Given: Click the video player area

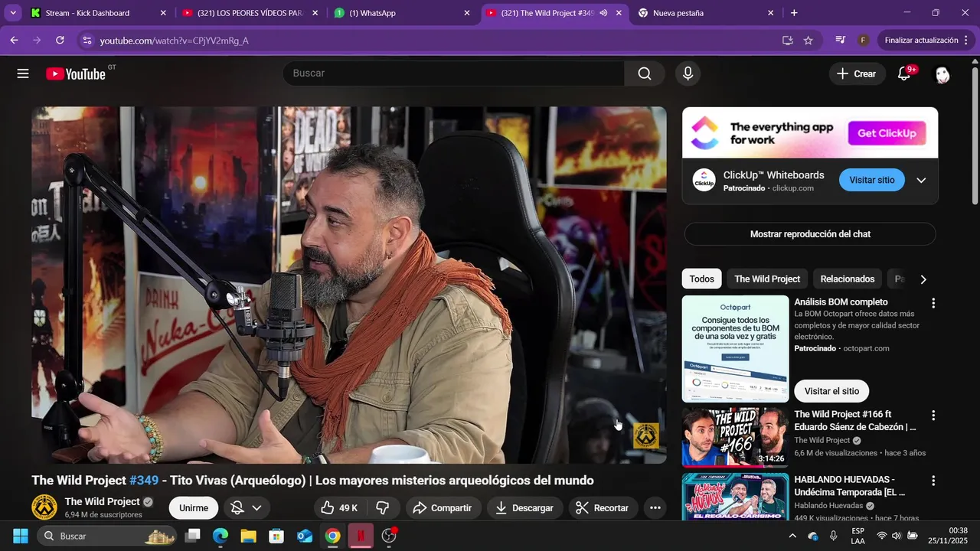Looking at the screenshot, I should point(349,285).
